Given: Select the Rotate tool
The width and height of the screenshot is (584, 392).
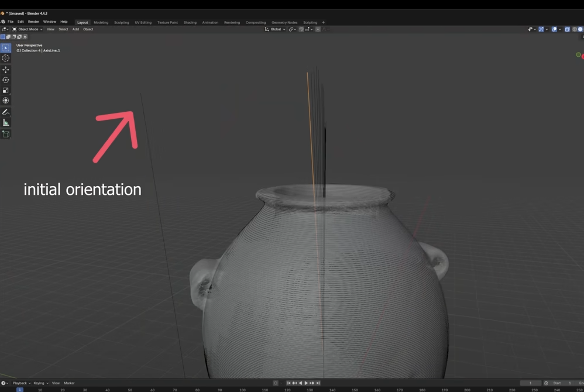Looking at the screenshot, I should click(x=6, y=80).
